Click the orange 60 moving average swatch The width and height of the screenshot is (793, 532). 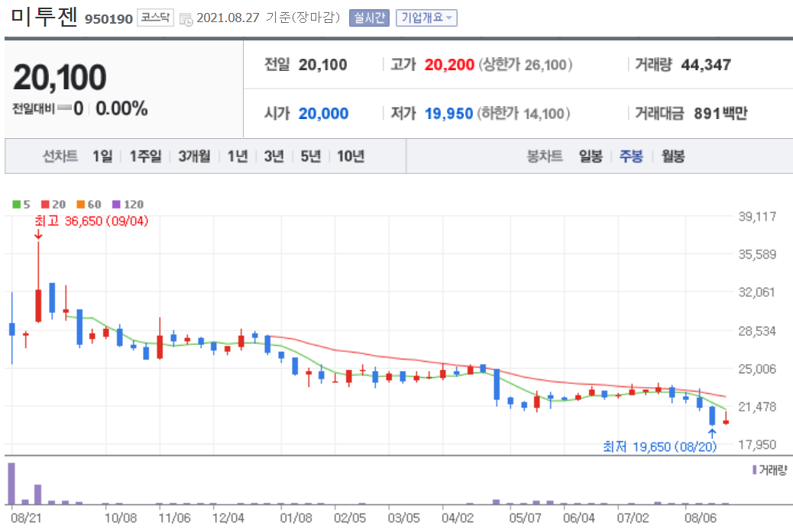click(x=81, y=204)
